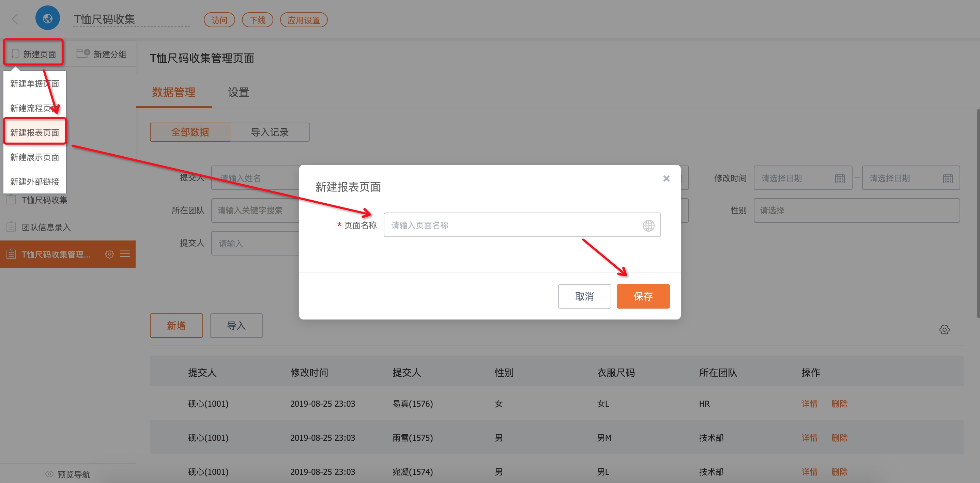The image size is (980, 483).
Task: Select the 全部数据 segment
Action: 190,132
